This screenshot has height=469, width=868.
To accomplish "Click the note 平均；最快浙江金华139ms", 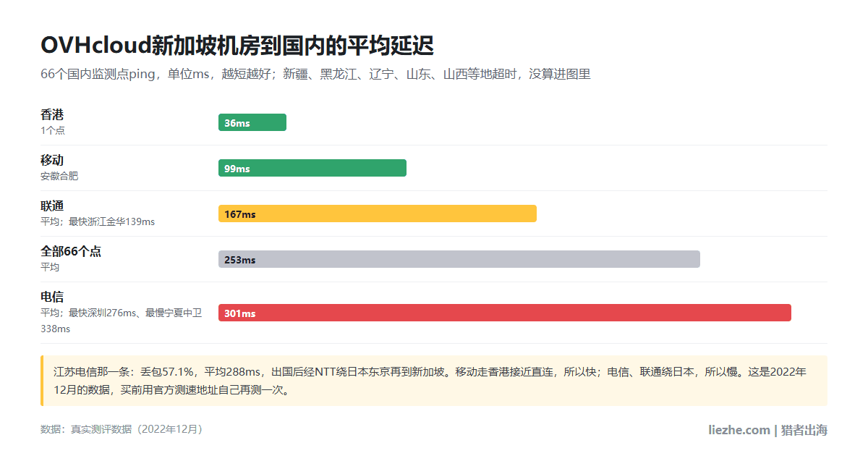I will pyautogui.click(x=98, y=221).
